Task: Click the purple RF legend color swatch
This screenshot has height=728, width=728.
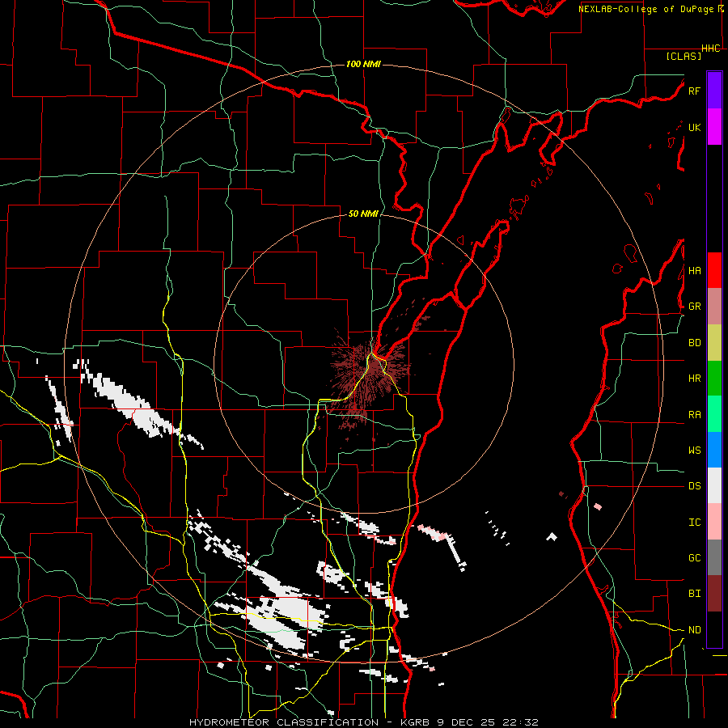Action: [714, 91]
